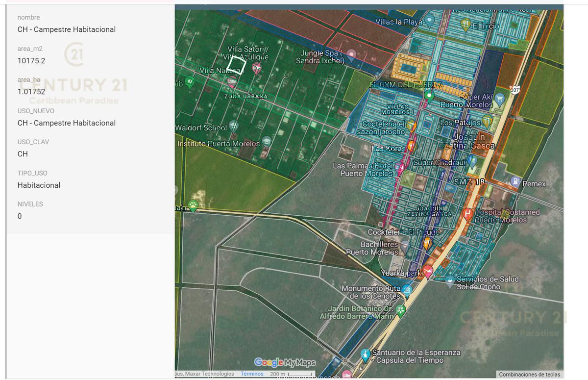Select the Las Palmas Hotel pink pin
Viewport: 588px width, 380px height.
click(x=400, y=169)
